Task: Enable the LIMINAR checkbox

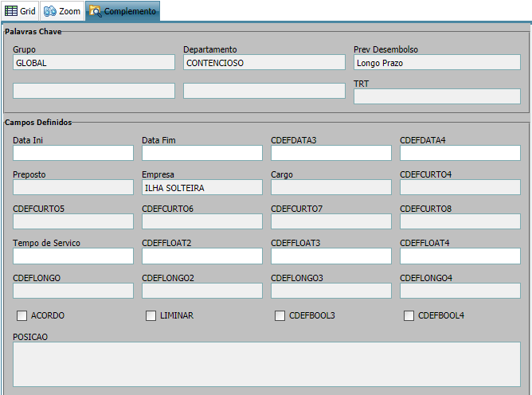Action: [x=151, y=315]
